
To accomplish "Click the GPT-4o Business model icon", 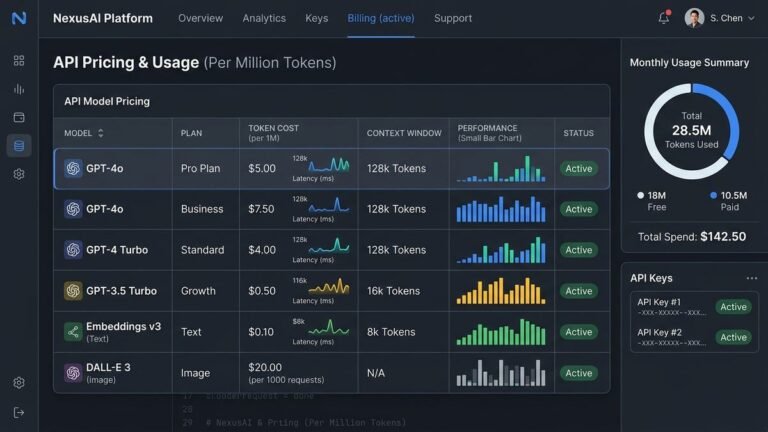I will pyautogui.click(x=73, y=209).
